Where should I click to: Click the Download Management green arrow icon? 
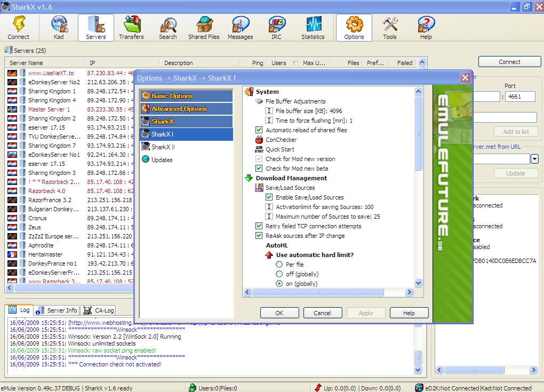(249, 178)
